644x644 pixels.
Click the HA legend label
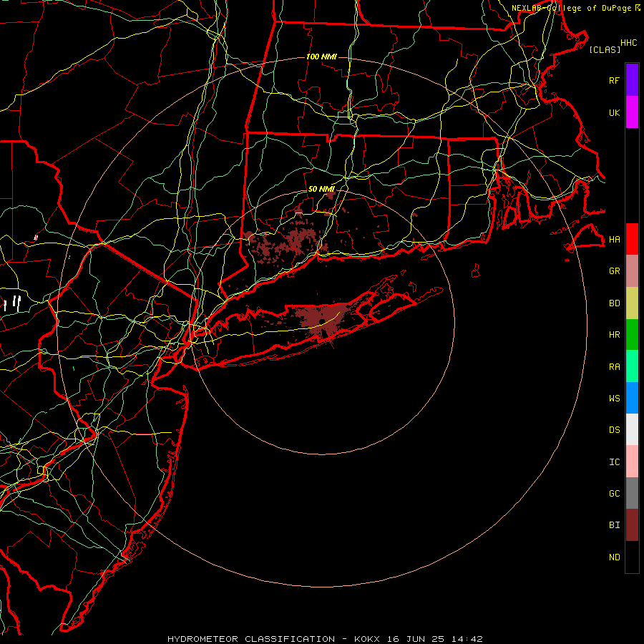[614, 239]
